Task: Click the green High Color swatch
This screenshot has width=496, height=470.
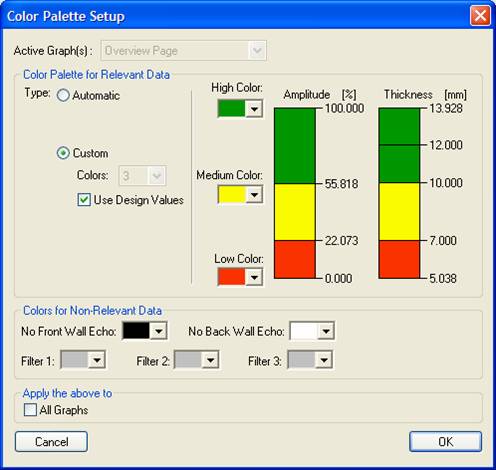Action: 232,109
